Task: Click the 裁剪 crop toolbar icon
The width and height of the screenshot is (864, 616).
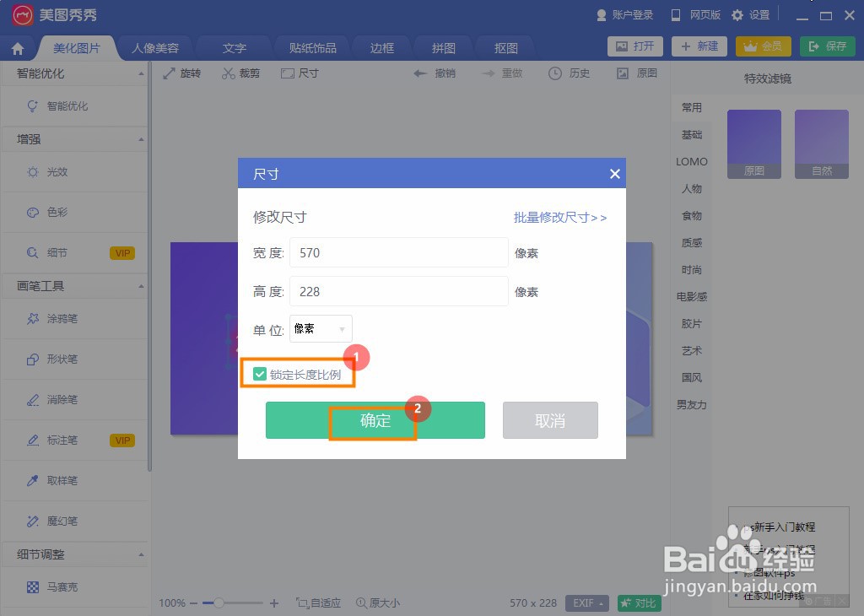Action: coord(241,73)
